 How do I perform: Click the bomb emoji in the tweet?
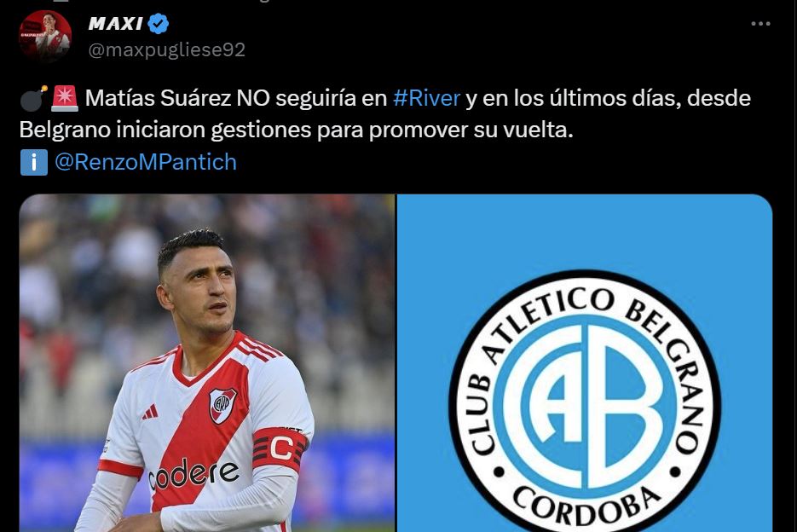tap(33, 98)
